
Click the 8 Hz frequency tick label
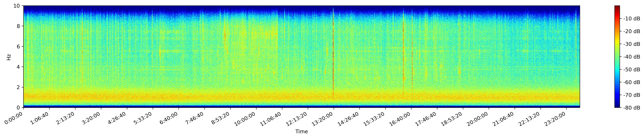coord(19,26)
